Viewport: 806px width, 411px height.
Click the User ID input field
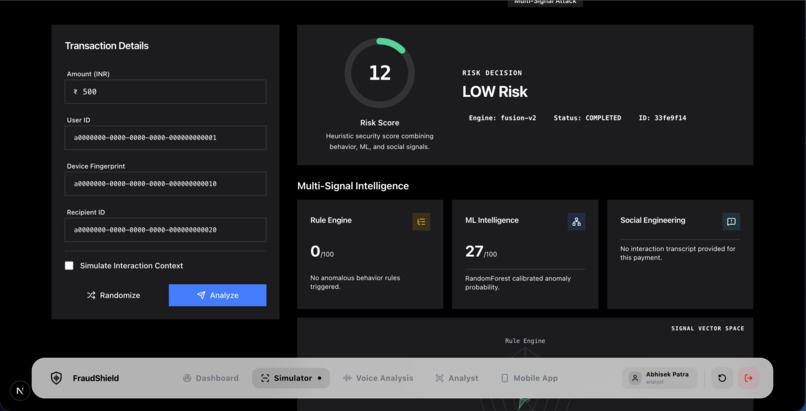click(166, 138)
